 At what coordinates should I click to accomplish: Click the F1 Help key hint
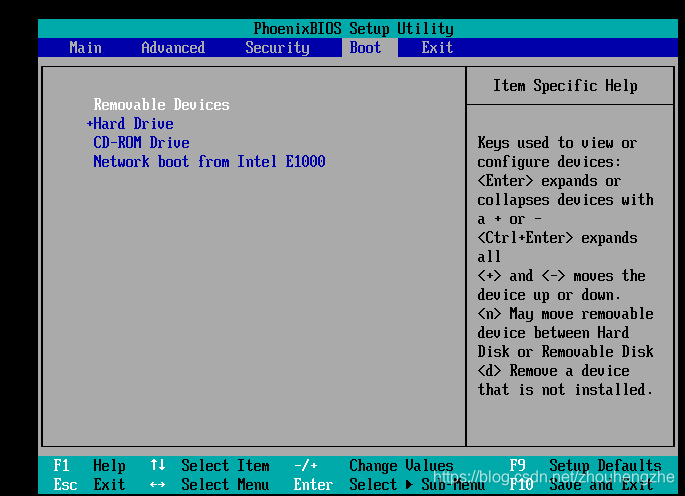coord(90,465)
